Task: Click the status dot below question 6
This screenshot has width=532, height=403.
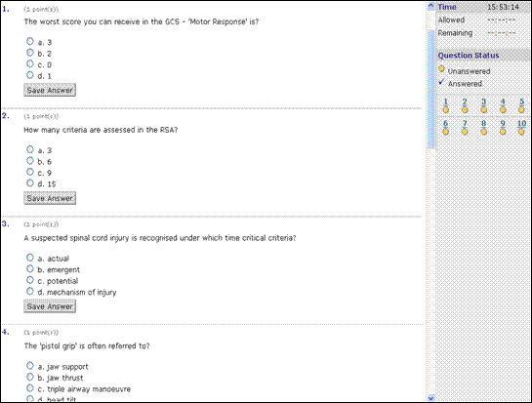Action: click(446, 132)
